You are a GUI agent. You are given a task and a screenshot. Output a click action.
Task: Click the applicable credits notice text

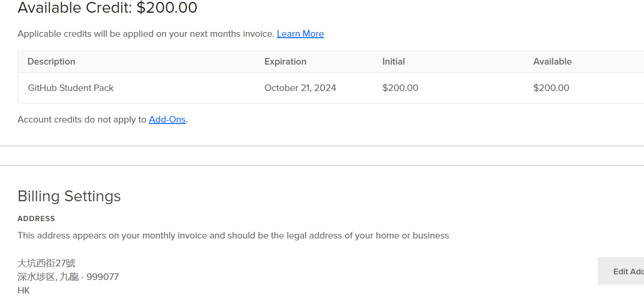pos(146,34)
